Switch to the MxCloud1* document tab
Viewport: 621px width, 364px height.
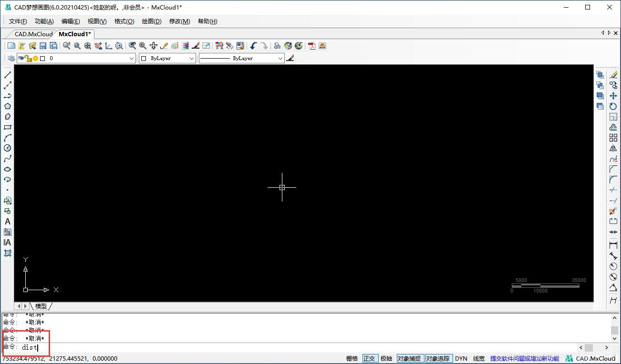[75, 34]
